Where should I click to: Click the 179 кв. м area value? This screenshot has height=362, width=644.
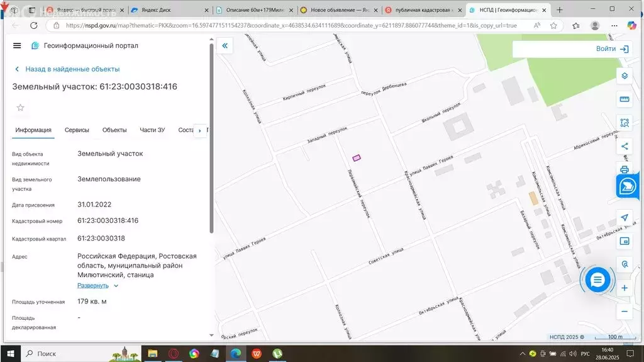[x=92, y=302]
